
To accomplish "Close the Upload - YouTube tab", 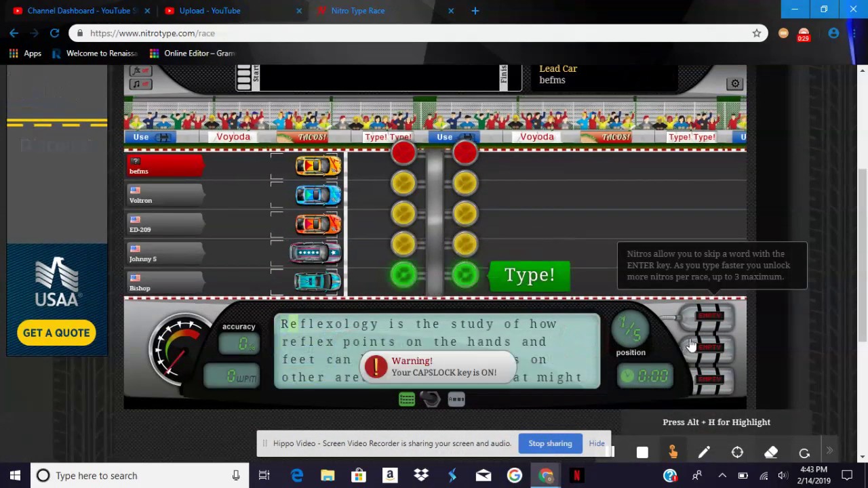I will [x=299, y=11].
